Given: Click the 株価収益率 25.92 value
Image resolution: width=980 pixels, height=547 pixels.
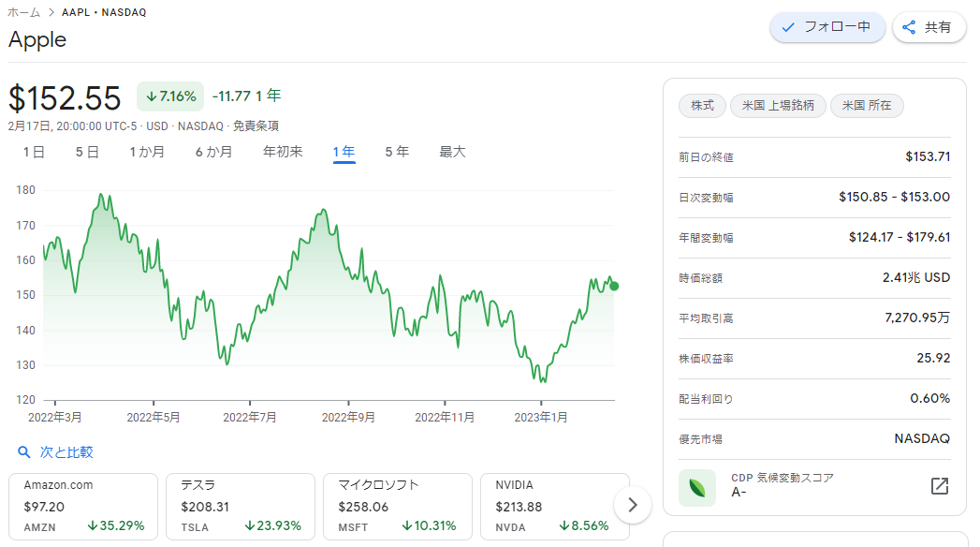Looking at the screenshot, I should pos(933,358).
